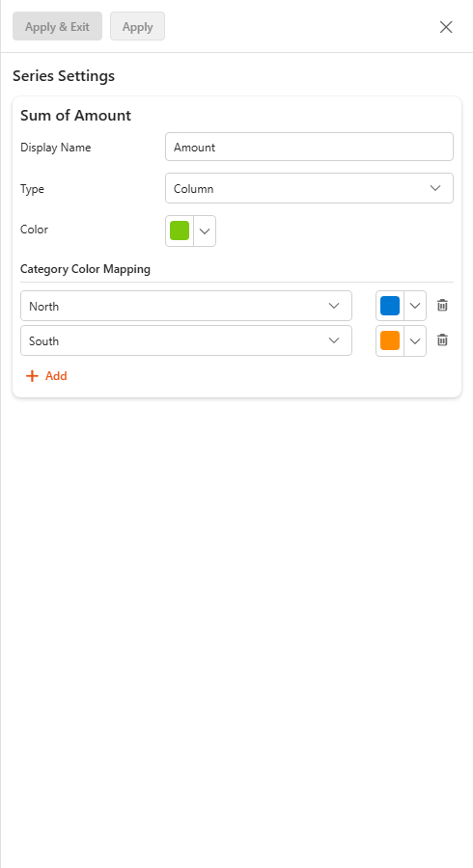This screenshot has width=473, height=868.
Task: Delete the South color mapping row
Action: 442,339
